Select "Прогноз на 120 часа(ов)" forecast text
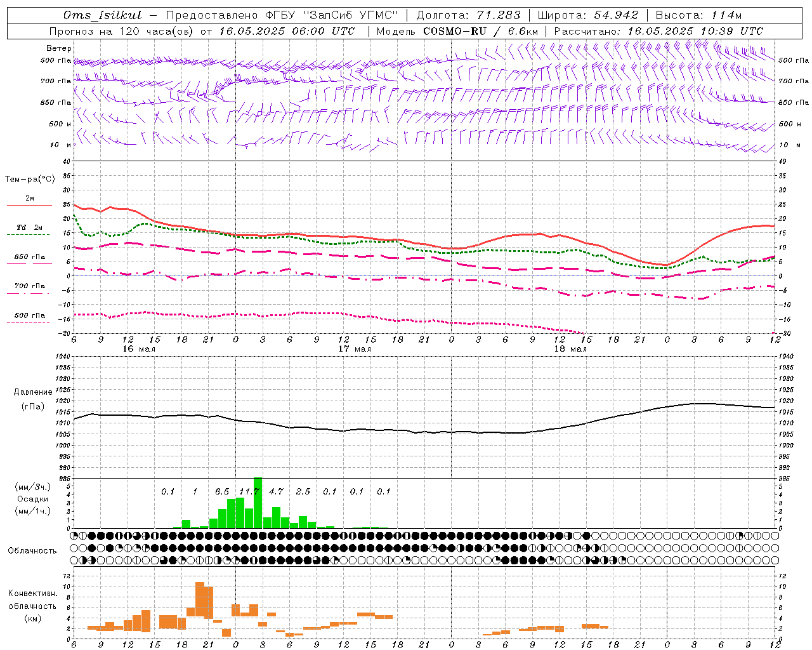Image resolution: width=812 pixels, height=650 pixels. tap(122, 31)
